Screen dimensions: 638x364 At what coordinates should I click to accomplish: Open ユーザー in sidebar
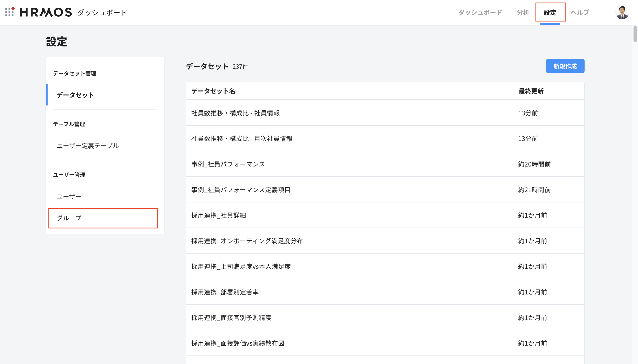[69, 197]
